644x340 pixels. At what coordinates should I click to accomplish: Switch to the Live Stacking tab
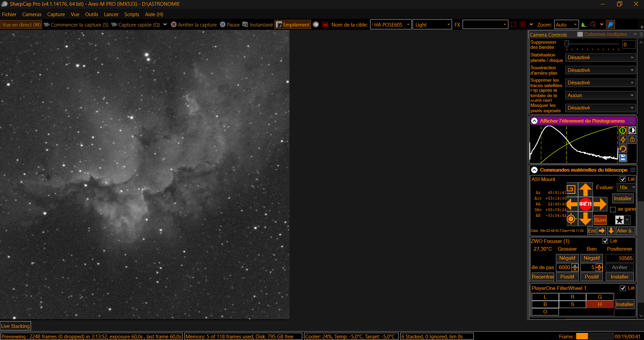point(15,326)
